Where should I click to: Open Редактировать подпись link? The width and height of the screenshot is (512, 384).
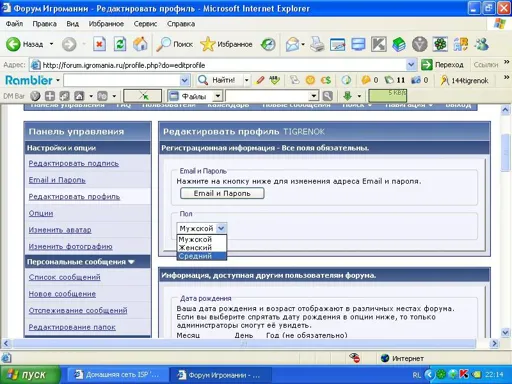click(x=74, y=163)
